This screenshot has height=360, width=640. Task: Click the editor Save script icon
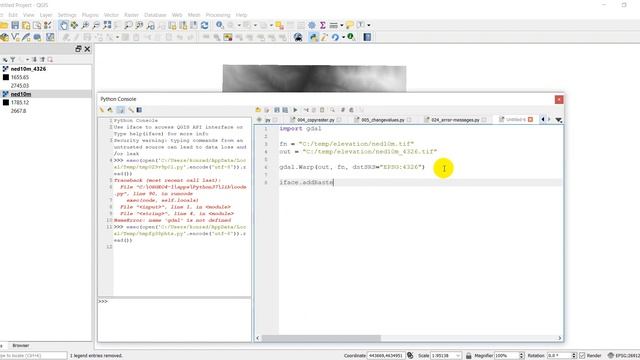(277, 110)
